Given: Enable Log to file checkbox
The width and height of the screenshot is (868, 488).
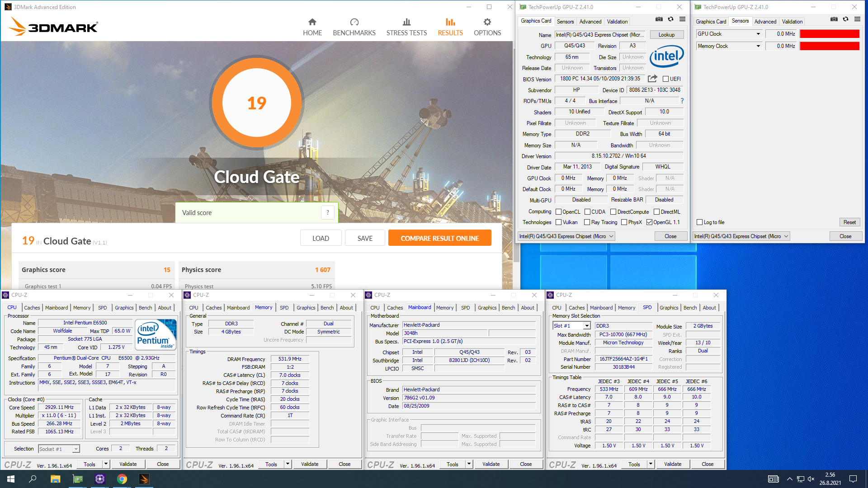Looking at the screenshot, I should [x=699, y=222].
